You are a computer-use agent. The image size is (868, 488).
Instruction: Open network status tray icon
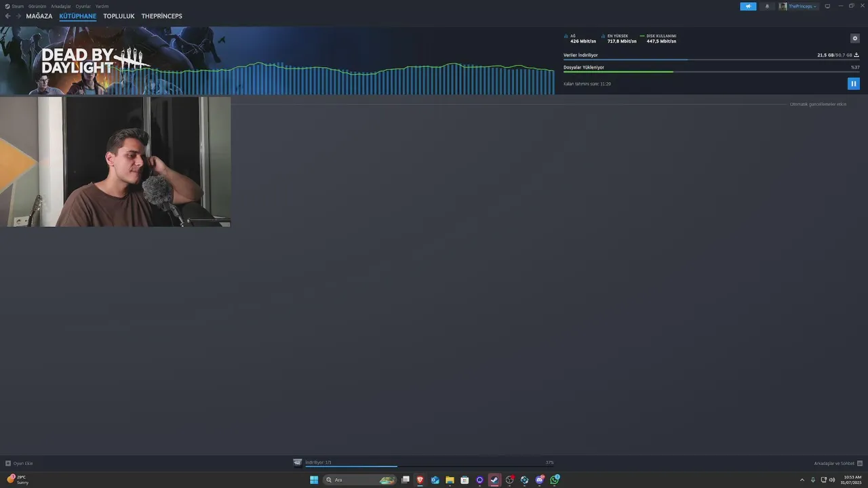point(823,480)
